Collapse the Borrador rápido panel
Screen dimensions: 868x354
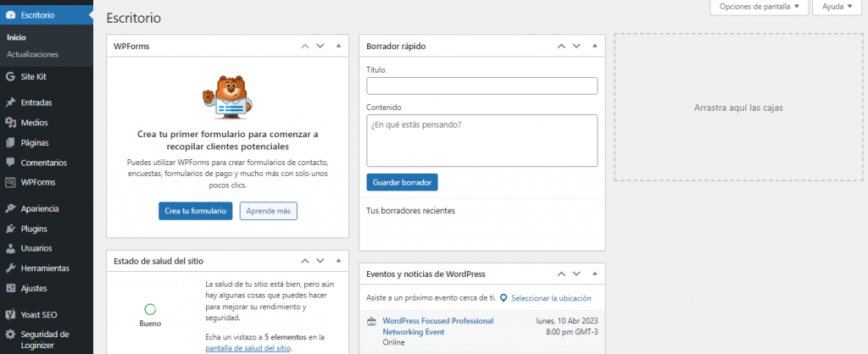(x=594, y=46)
